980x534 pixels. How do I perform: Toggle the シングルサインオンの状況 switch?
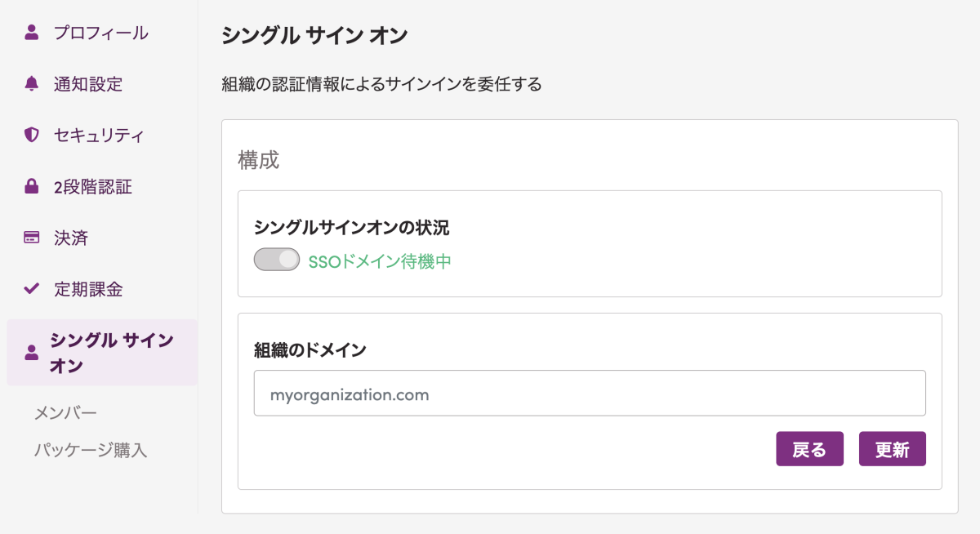(x=277, y=260)
